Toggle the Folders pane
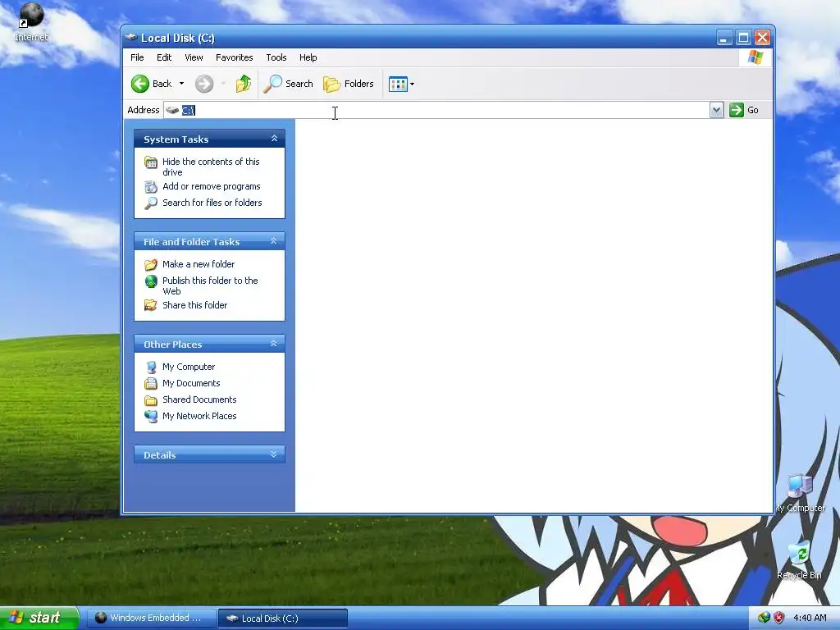 coord(348,84)
